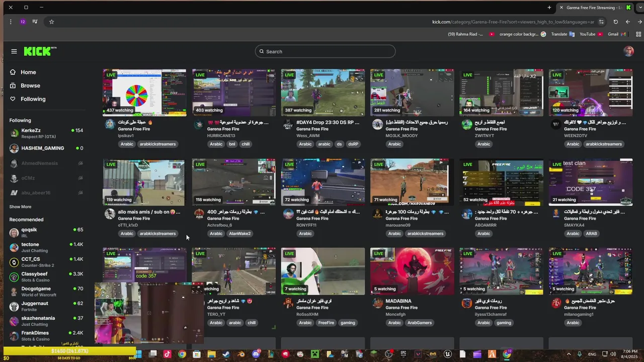Open HASHEM_GAMING followed channel
Image resolution: width=644 pixels, height=362 pixels.
(46, 148)
